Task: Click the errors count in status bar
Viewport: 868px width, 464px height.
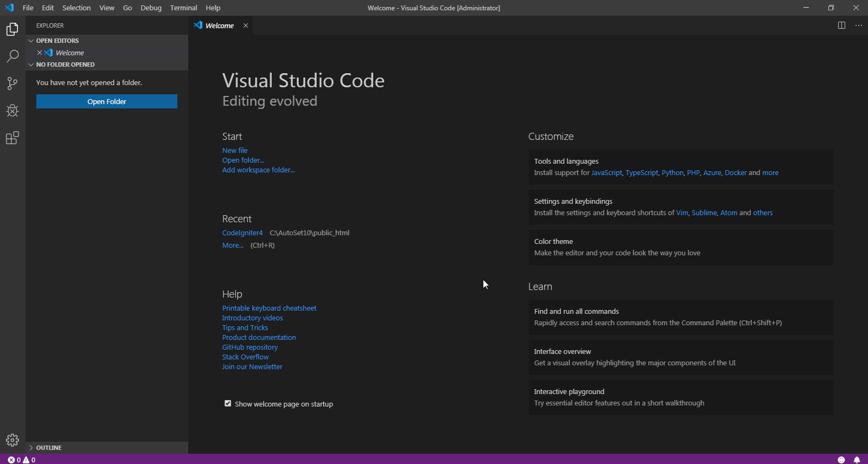Action: pos(14,460)
